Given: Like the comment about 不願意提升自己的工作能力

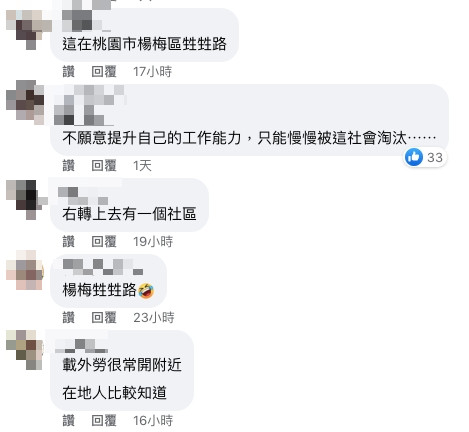Looking at the screenshot, I should point(69,166).
